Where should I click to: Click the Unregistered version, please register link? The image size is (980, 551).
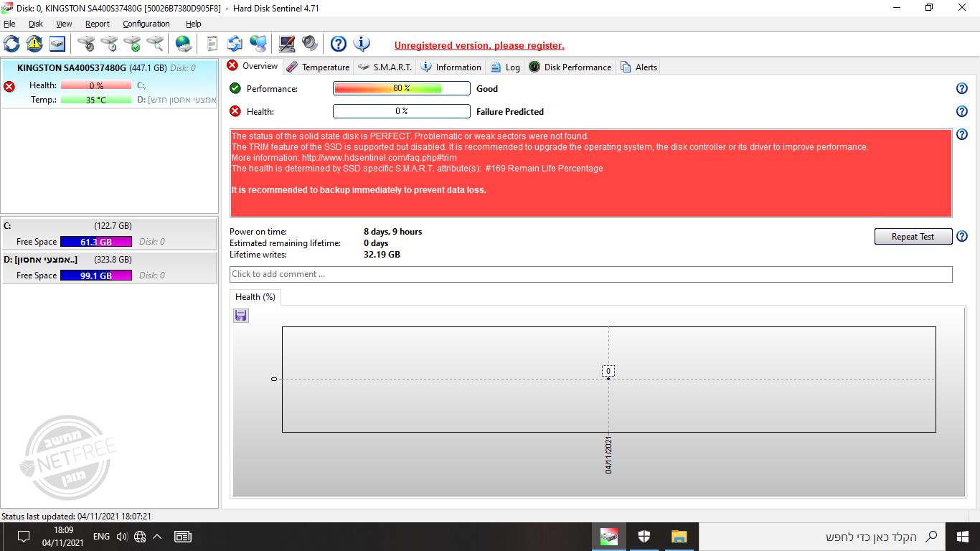[479, 45]
